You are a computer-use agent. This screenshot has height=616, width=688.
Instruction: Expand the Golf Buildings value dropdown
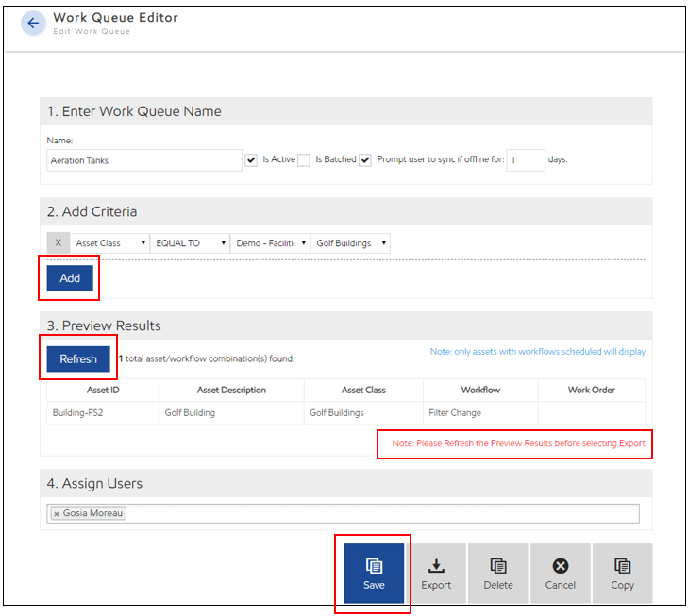pyautogui.click(x=350, y=243)
